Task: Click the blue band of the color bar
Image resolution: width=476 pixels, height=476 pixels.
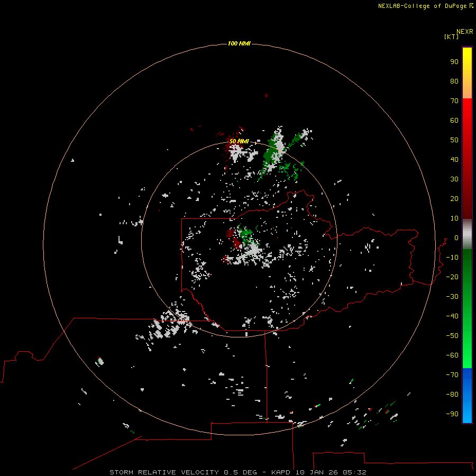Action: click(x=467, y=395)
